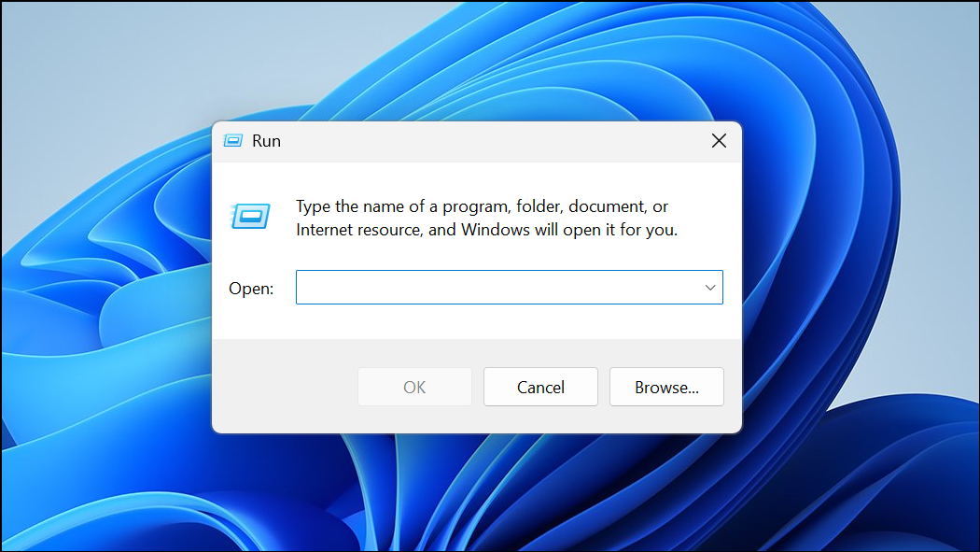Click the chevron at the right of the combo box
The image size is (980, 552).
(709, 287)
